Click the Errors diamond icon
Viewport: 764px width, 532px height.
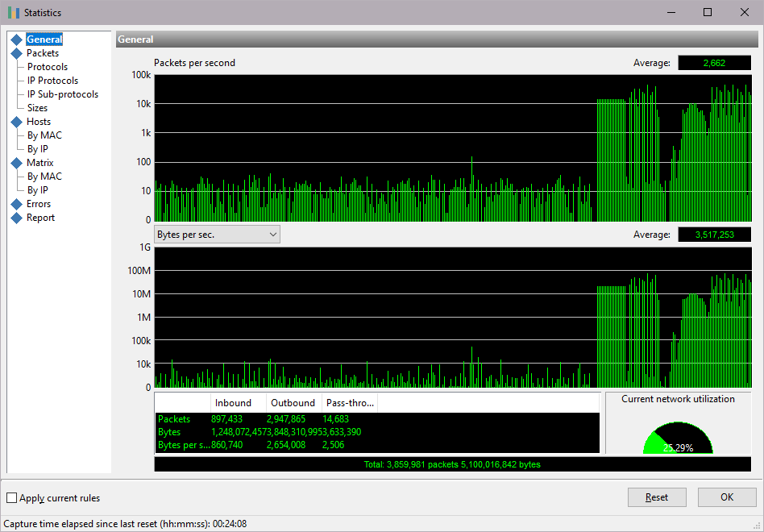coord(18,203)
